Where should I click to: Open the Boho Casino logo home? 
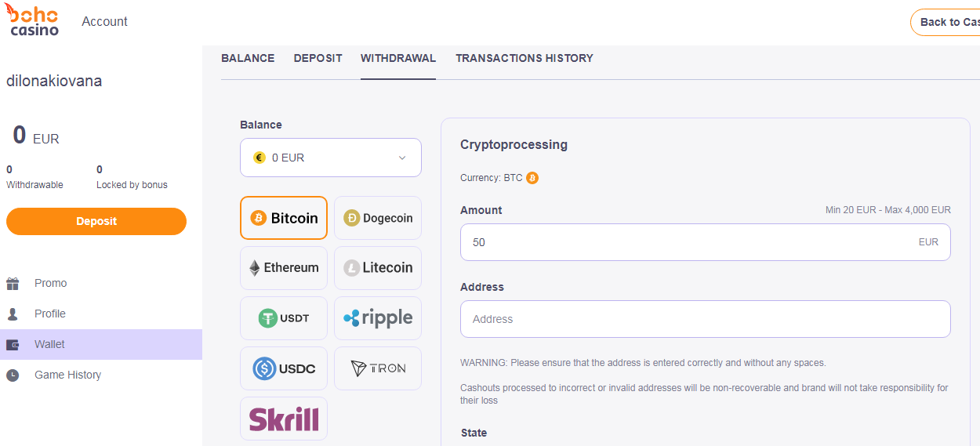(x=34, y=20)
